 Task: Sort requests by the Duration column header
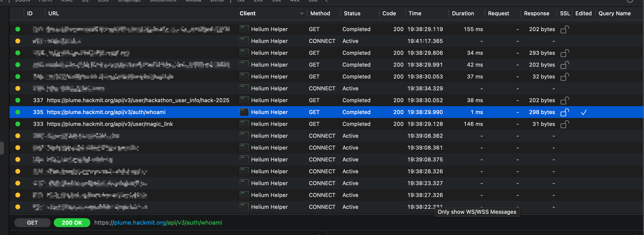coord(462,14)
